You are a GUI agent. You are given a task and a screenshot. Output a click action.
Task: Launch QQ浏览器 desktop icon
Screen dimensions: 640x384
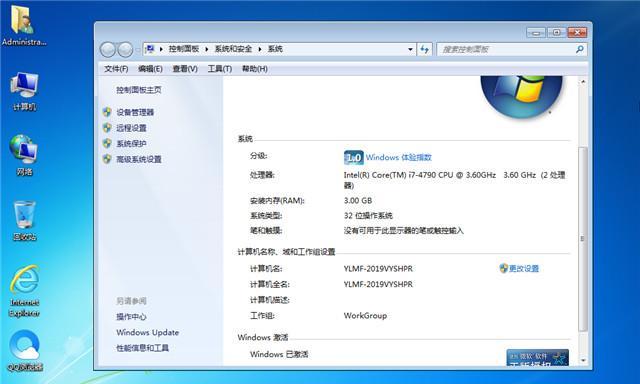click(24, 351)
